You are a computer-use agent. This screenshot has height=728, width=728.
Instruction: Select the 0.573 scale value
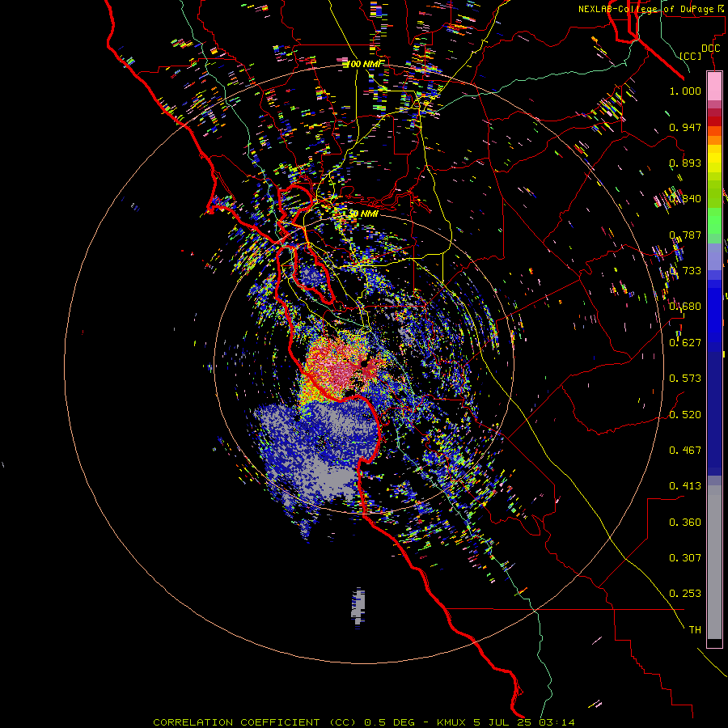[685, 379]
